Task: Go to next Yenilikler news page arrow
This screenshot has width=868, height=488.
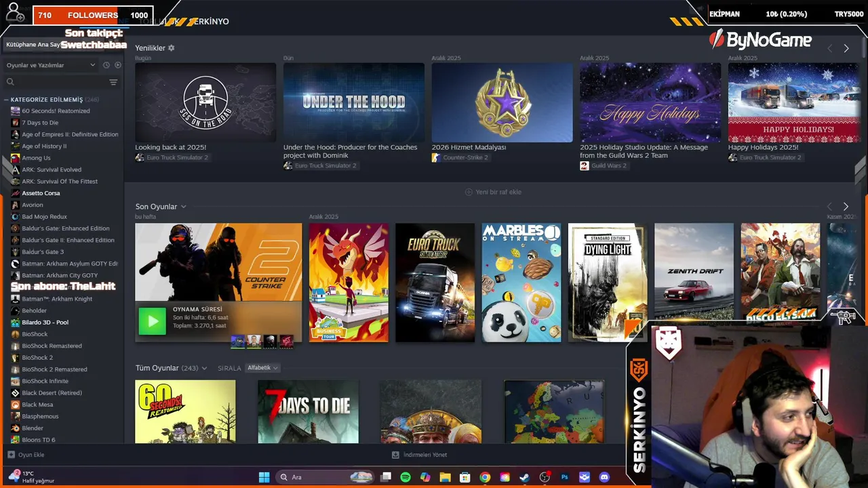Action: point(846,48)
